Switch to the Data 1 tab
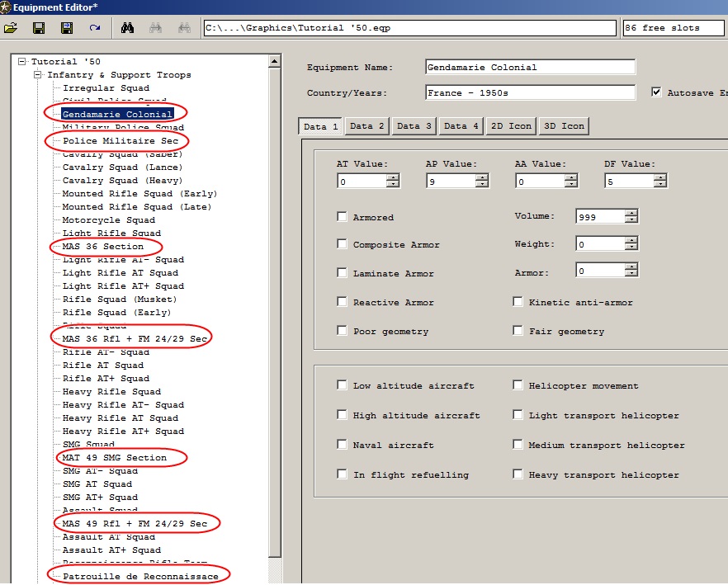 [320, 126]
